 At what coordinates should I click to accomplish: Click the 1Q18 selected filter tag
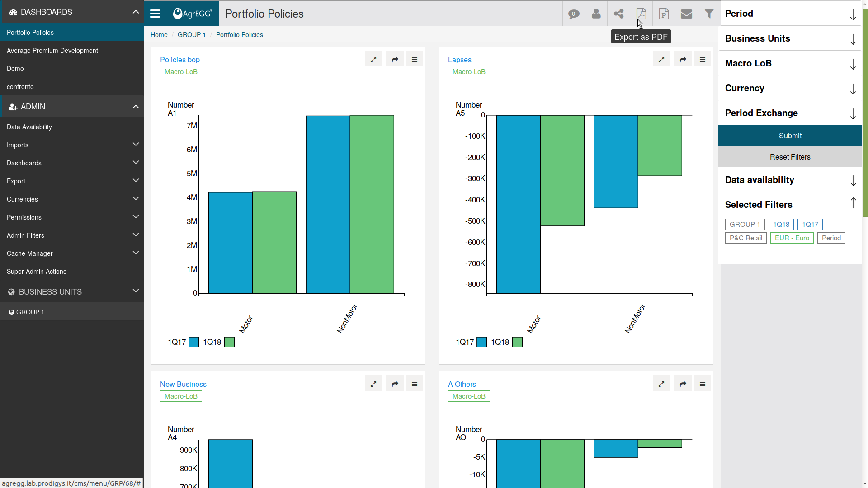click(781, 225)
